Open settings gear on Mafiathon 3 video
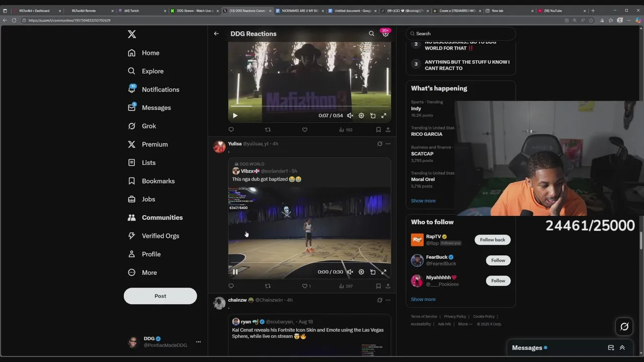 pyautogui.click(x=361, y=116)
